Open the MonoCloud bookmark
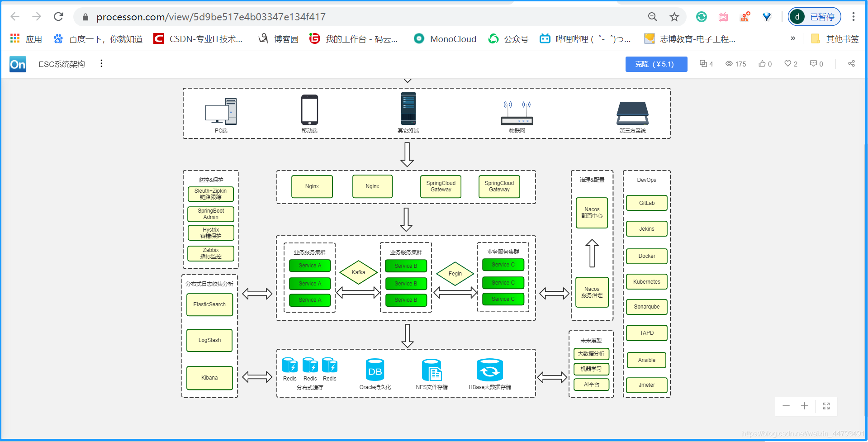The image size is (868, 442). click(445, 39)
